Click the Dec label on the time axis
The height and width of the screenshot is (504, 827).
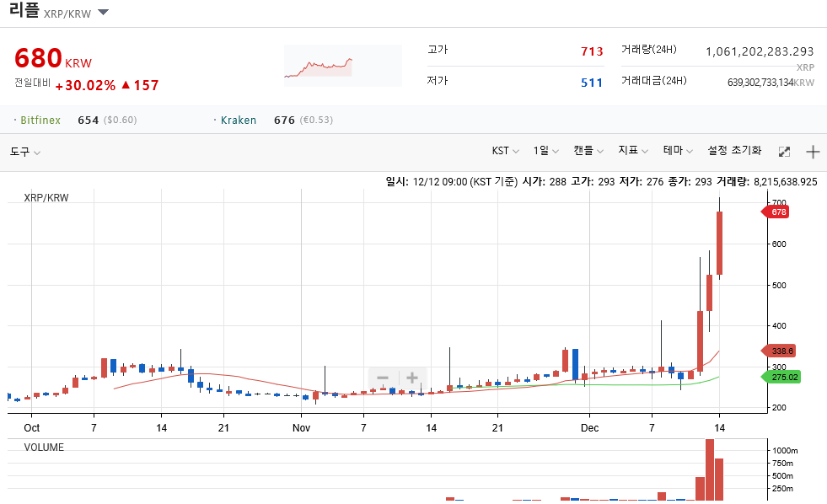(589, 427)
